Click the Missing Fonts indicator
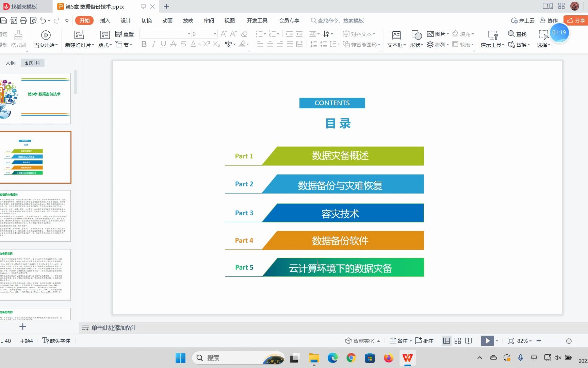The width and height of the screenshot is (588, 368). (56, 341)
